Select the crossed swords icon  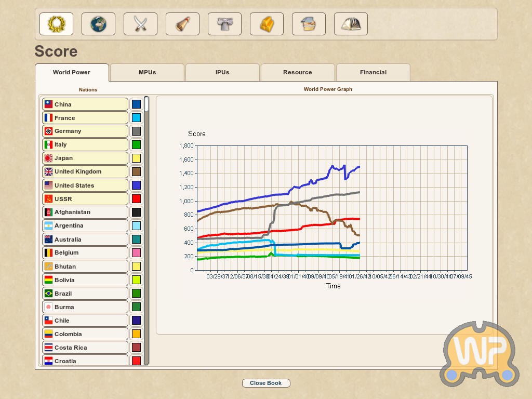pyautogui.click(x=140, y=24)
